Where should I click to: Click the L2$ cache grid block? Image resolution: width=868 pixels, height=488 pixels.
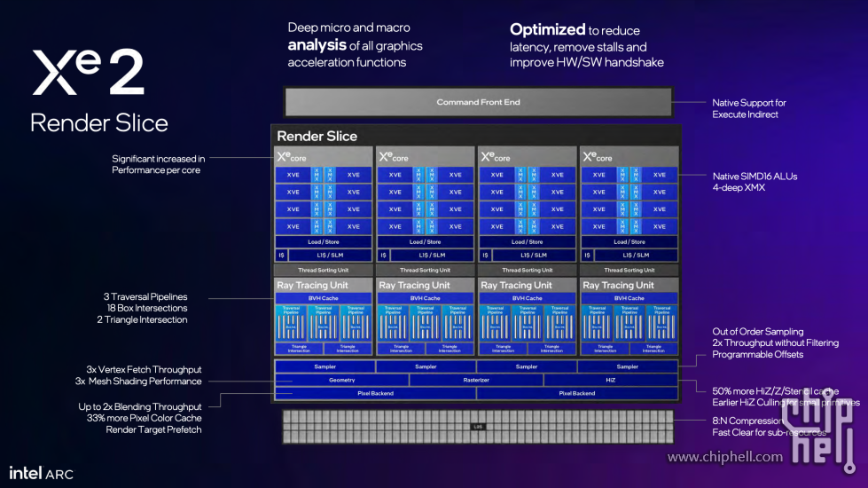tap(478, 427)
